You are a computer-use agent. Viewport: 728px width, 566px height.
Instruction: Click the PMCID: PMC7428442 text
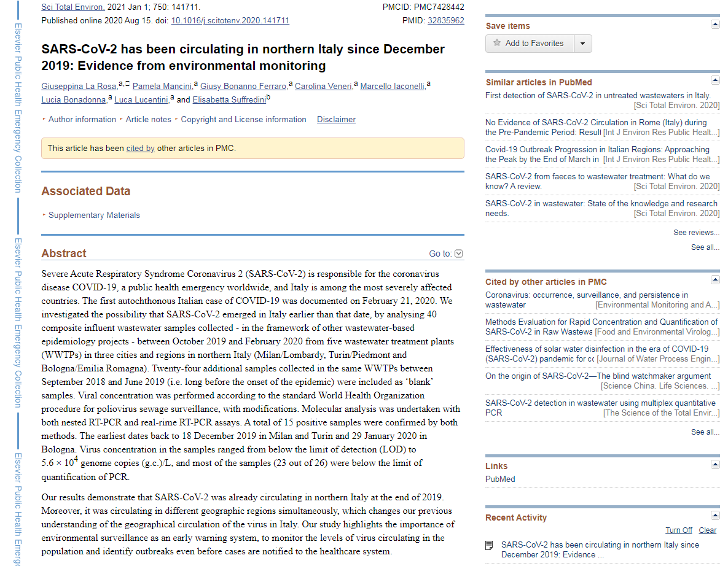(423, 7)
